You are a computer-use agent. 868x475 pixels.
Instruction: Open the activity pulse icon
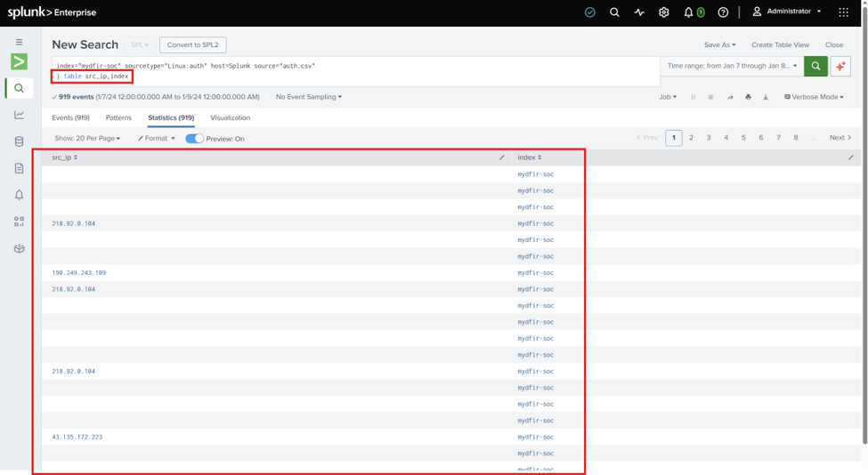click(639, 12)
